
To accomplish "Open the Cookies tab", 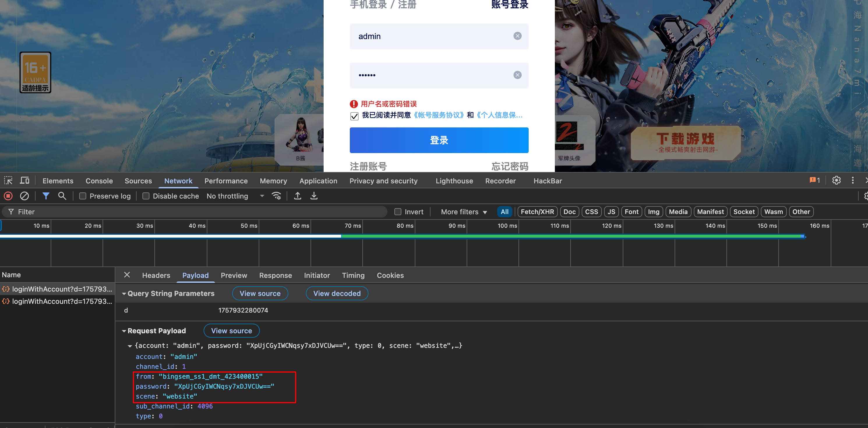I will (390, 275).
